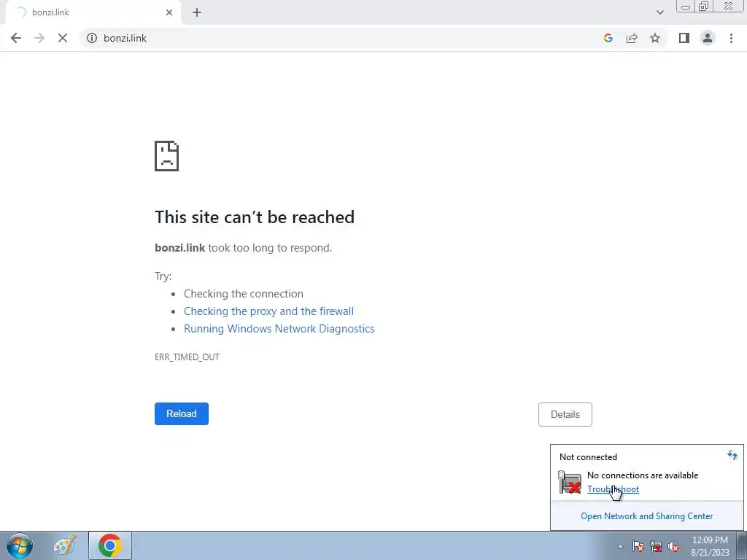This screenshot has height=560, width=747.
Task: Click the refresh icon in network popup
Action: pyautogui.click(x=732, y=455)
